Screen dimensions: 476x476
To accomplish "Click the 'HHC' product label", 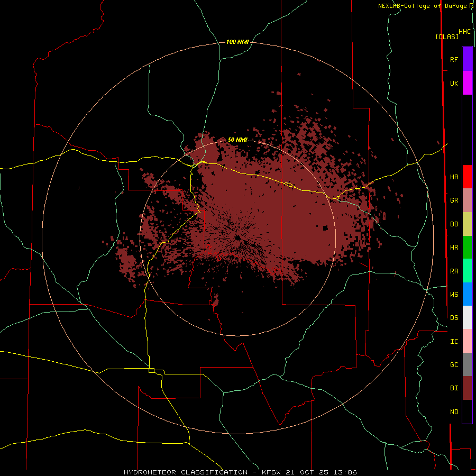I will 465,32.
